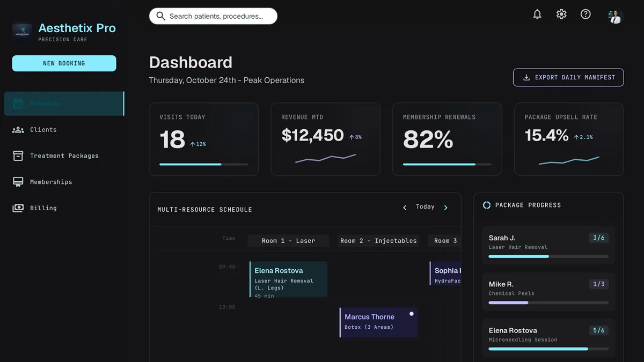Click the 18 visits value
Screen dimensions: 644x362
[x=172, y=139]
